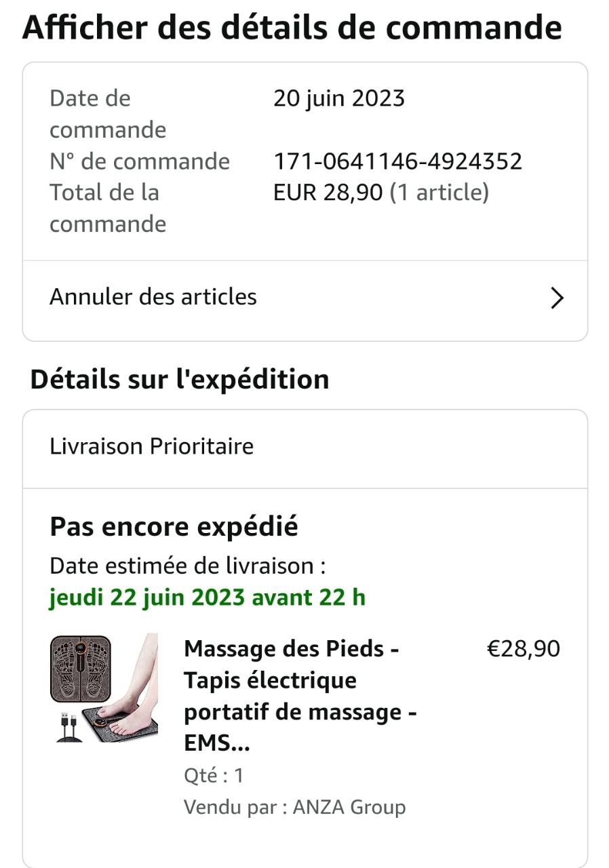This screenshot has height=868, width=609.
Task: Select the €28,90 item price
Action: click(524, 649)
